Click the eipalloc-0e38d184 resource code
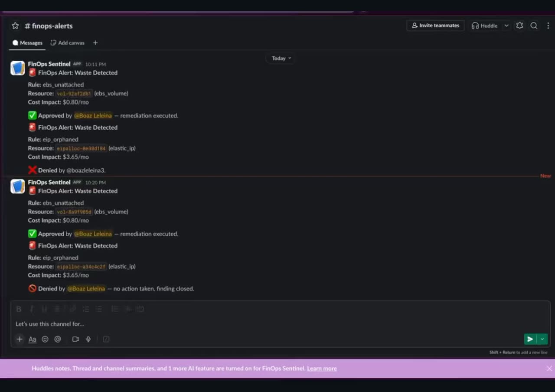Screen dimensions: 555x392 click(81, 148)
